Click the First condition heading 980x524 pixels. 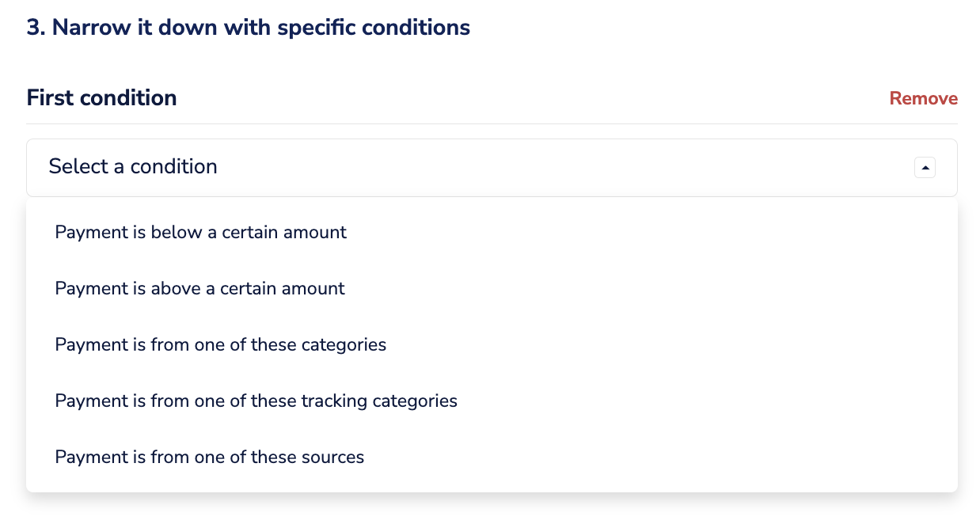coord(101,97)
